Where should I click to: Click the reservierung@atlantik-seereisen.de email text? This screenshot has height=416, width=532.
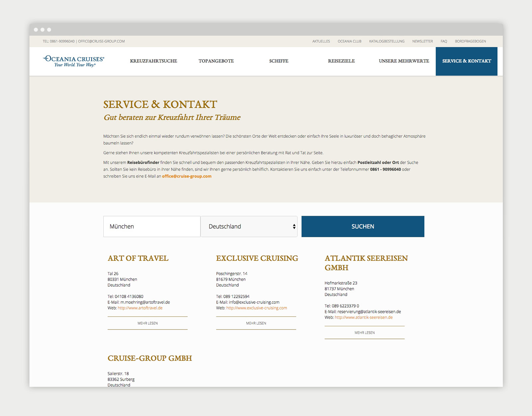tap(369, 312)
